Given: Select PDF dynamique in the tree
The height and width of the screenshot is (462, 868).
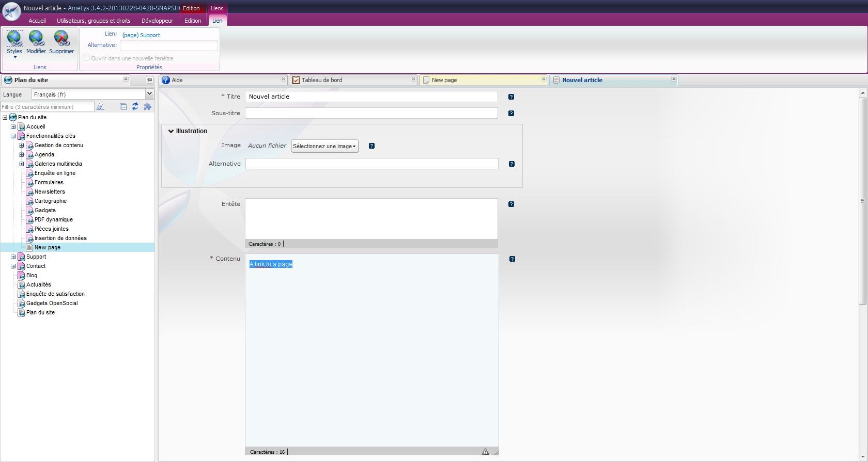Looking at the screenshot, I should [54, 219].
